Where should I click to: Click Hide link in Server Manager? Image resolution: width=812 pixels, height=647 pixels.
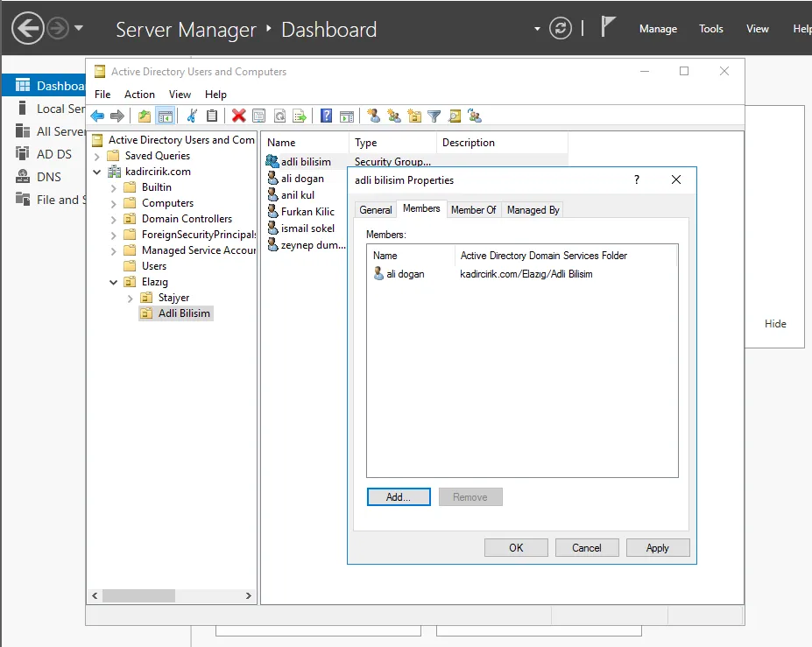pos(775,324)
